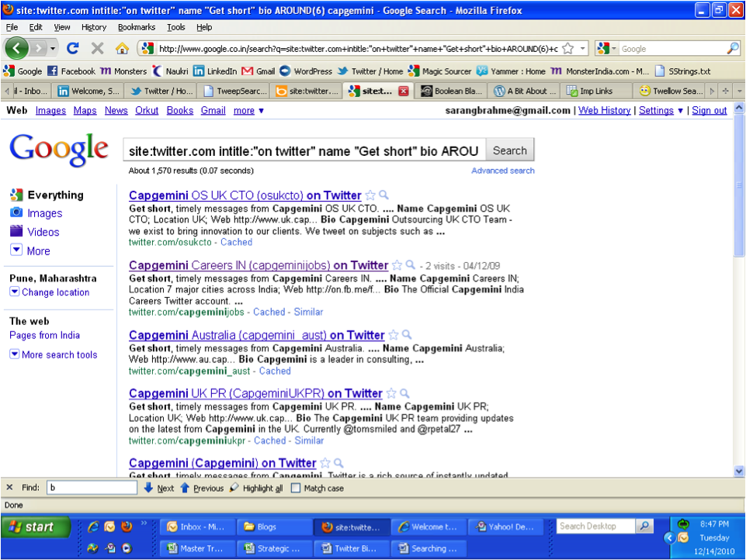Click the page vertical scrollbar thumb
Screen dimensions: 746x560
click(739, 185)
